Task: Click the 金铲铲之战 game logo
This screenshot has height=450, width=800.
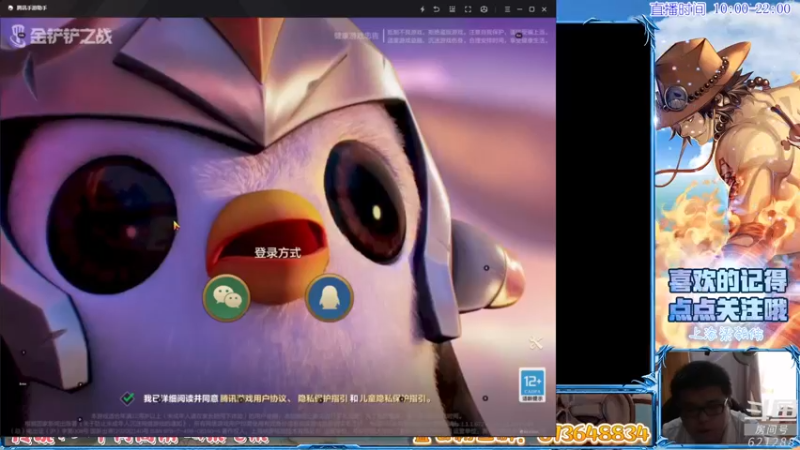Action: (61, 36)
